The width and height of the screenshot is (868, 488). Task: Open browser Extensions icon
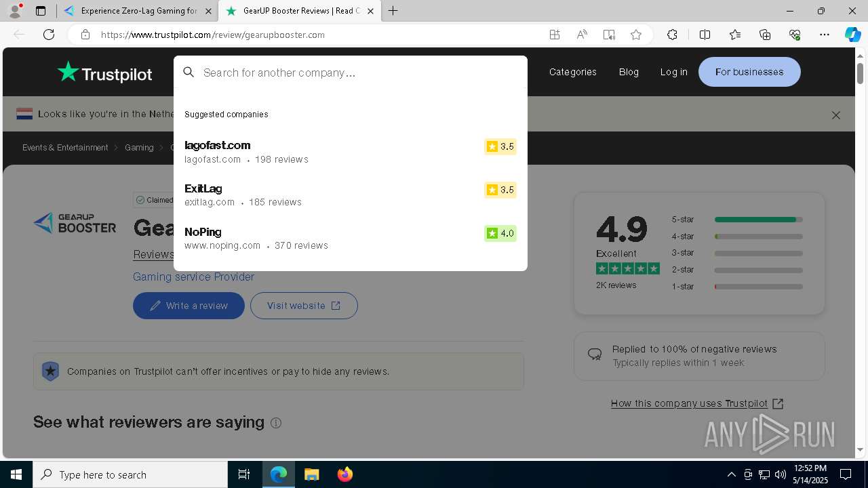(x=672, y=35)
